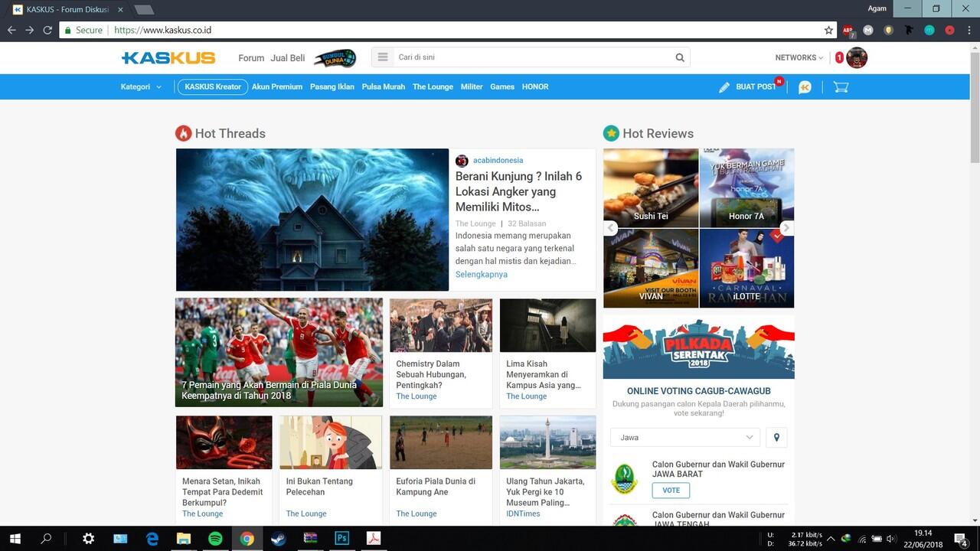Switch to the KASKUS browser tab
Viewport: 980px width, 551px height.
tap(69, 9)
